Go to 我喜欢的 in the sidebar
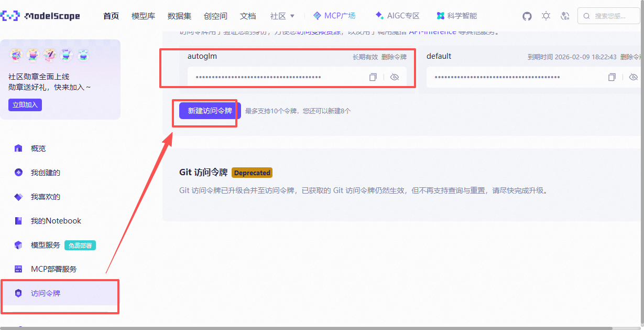 (45, 197)
